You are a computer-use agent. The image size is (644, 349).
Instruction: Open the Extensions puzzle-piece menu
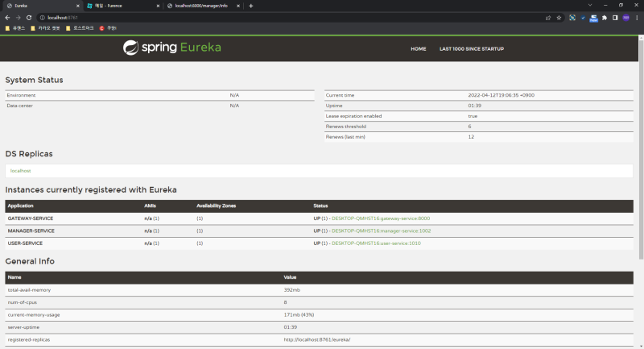click(605, 18)
